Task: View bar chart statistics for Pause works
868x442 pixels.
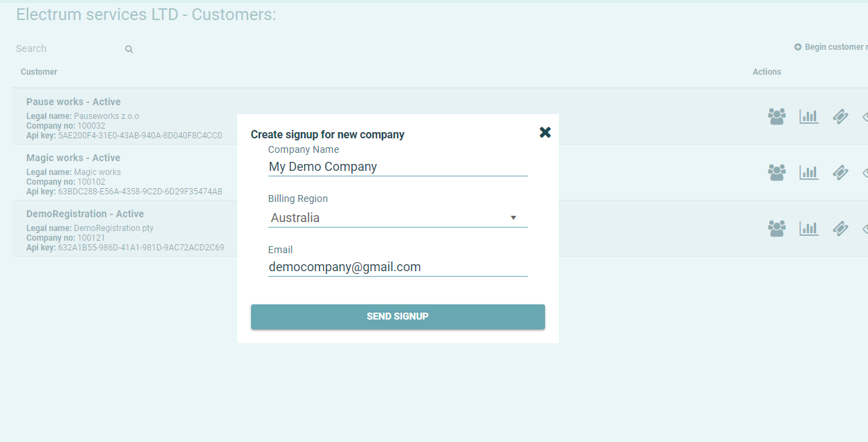Action: (809, 116)
